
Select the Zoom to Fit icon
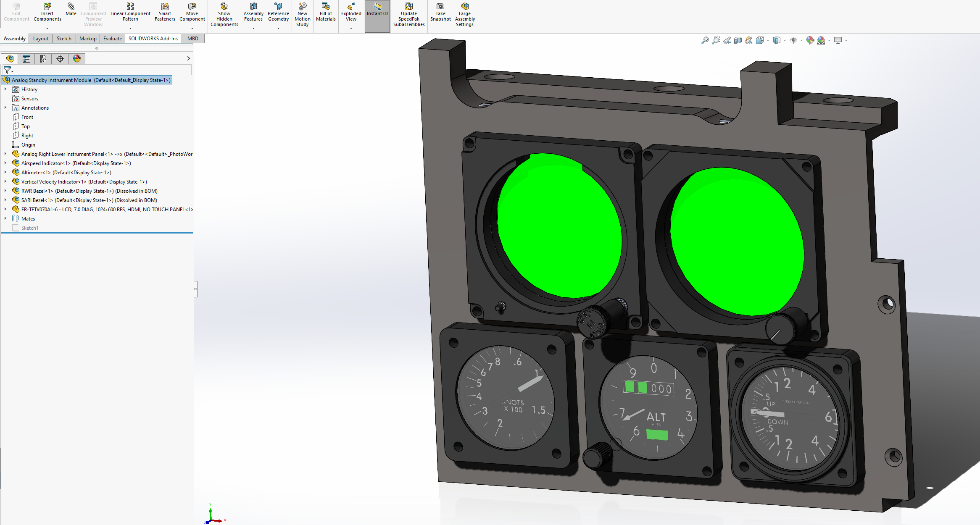[705, 40]
